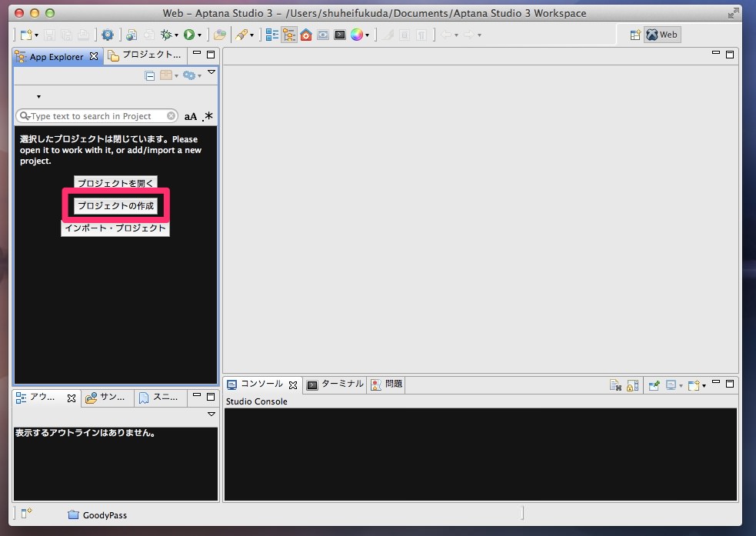Open the Display Selected Console dropdown arrow
756x536 pixels.
pyautogui.click(x=681, y=385)
